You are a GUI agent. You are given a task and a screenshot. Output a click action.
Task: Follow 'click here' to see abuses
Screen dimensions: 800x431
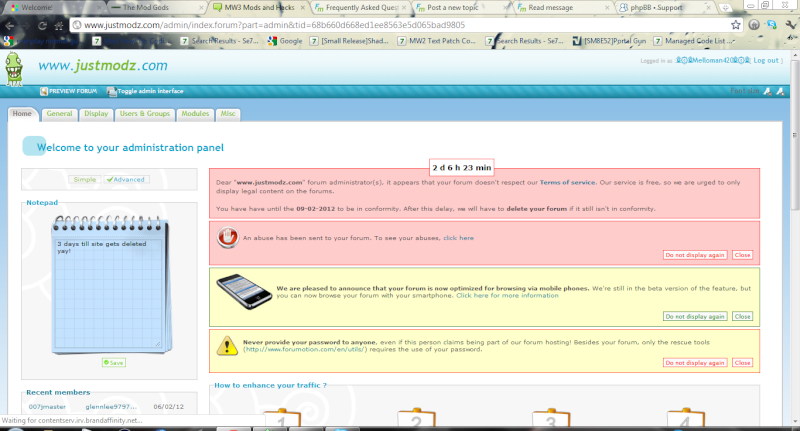(458, 238)
